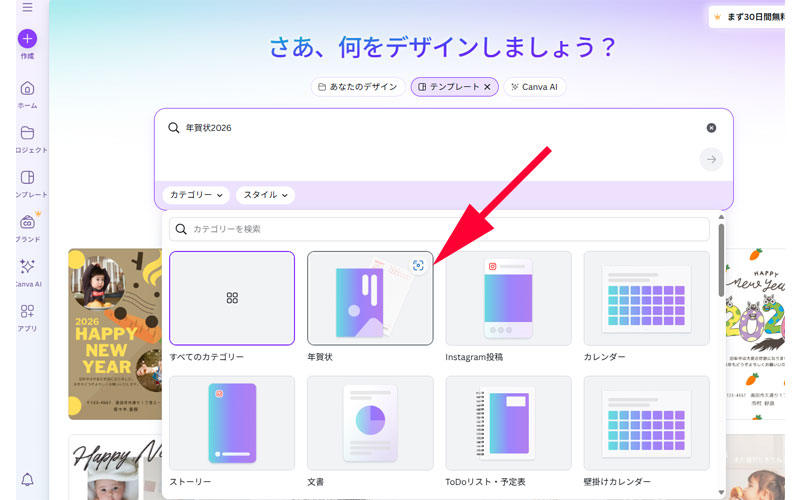Click the magnifier icon beside 年賀状2026
800x500 pixels.
[173, 128]
